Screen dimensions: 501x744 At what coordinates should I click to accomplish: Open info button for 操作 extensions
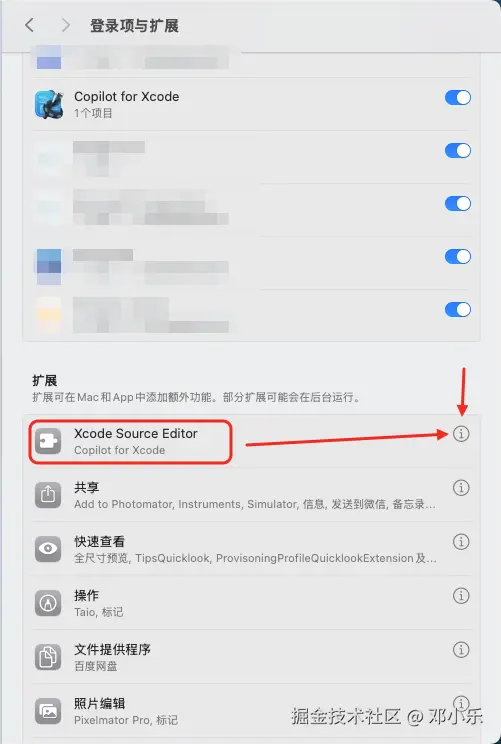(461, 595)
